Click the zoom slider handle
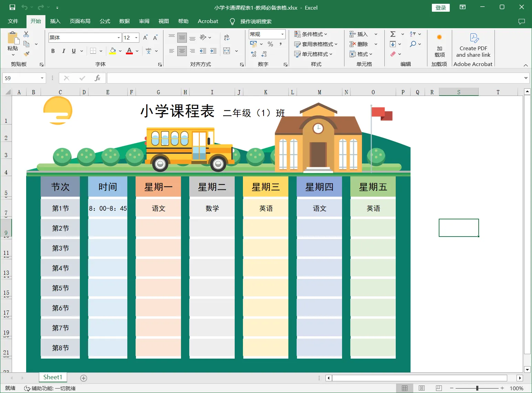This screenshot has height=393, width=532. click(x=477, y=388)
